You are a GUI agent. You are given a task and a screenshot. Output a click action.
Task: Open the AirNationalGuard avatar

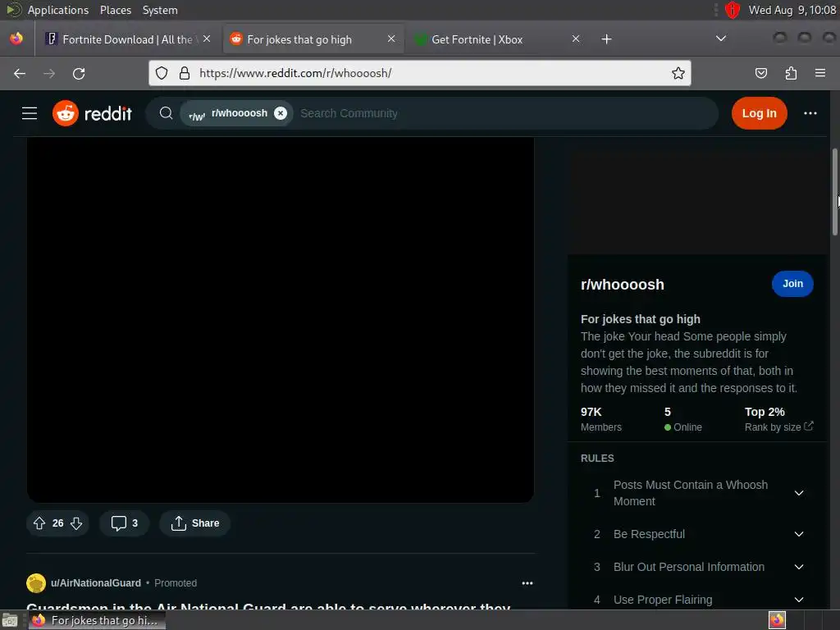pyautogui.click(x=36, y=583)
